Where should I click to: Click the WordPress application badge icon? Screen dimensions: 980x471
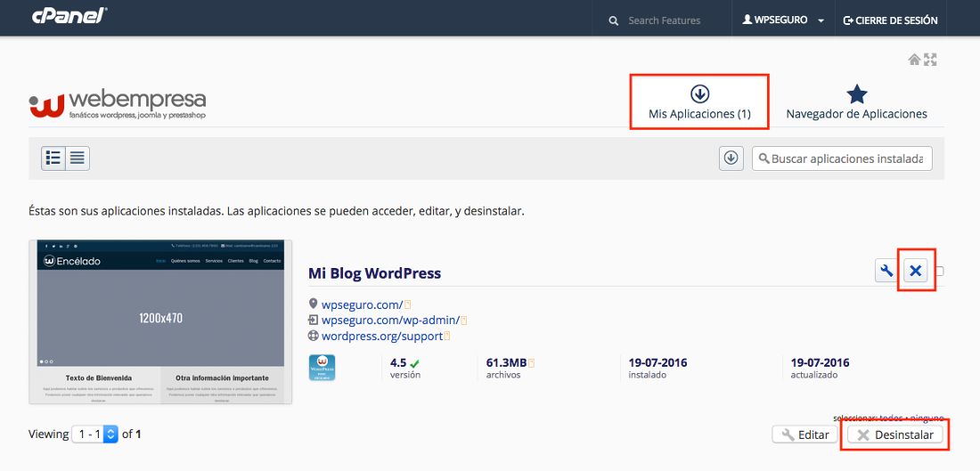point(322,368)
